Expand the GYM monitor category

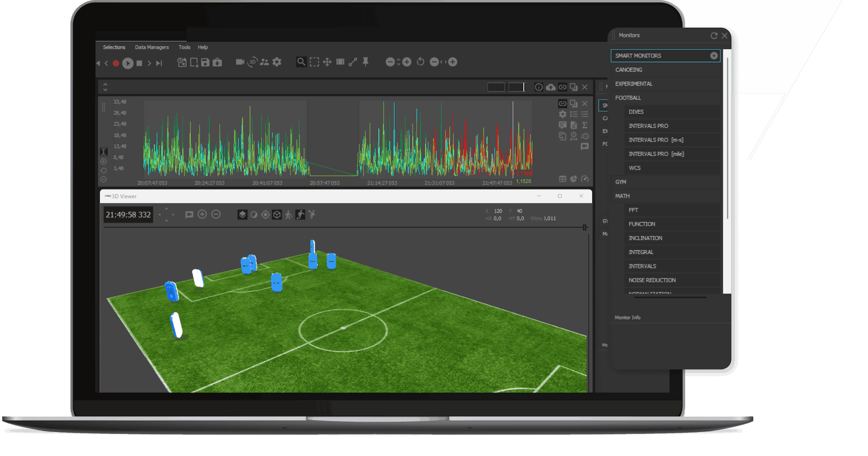(621, 182)
